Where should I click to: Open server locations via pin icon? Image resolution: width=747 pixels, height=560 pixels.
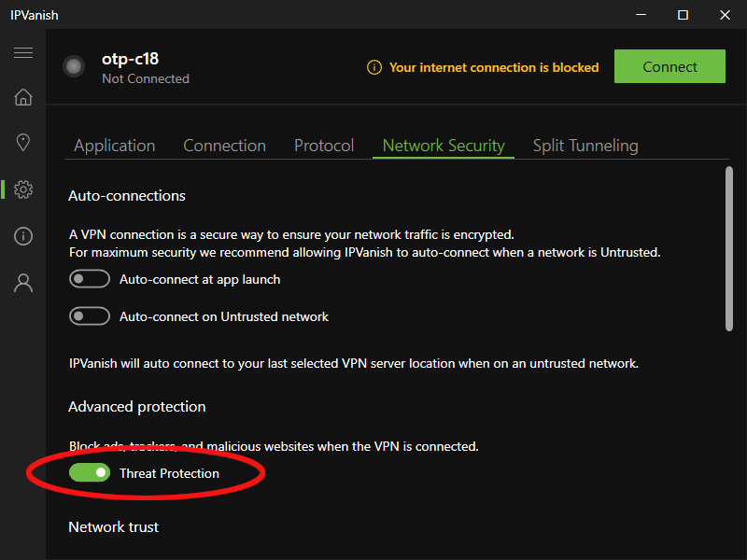(22, 143)
